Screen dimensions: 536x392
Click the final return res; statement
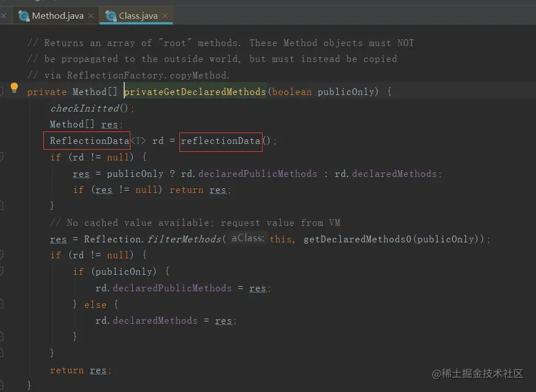tap(81, 370)
